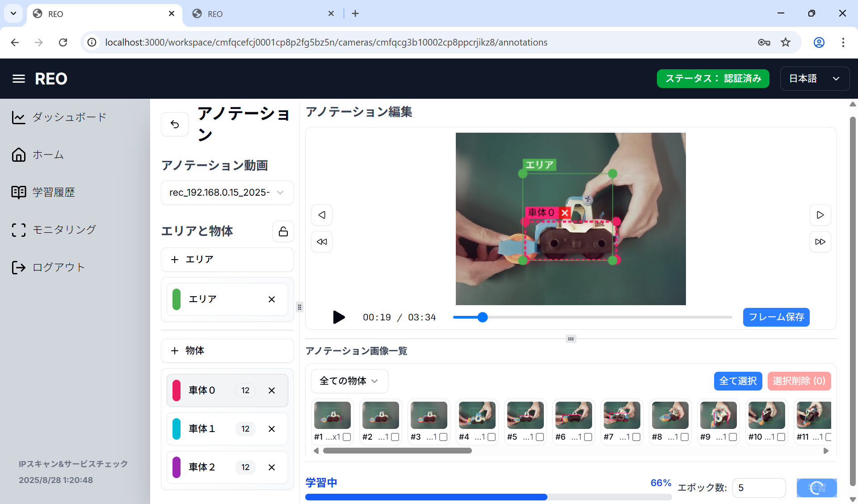Click the フレーム保存 button
858x504 pixels.
tap(776, 317)
